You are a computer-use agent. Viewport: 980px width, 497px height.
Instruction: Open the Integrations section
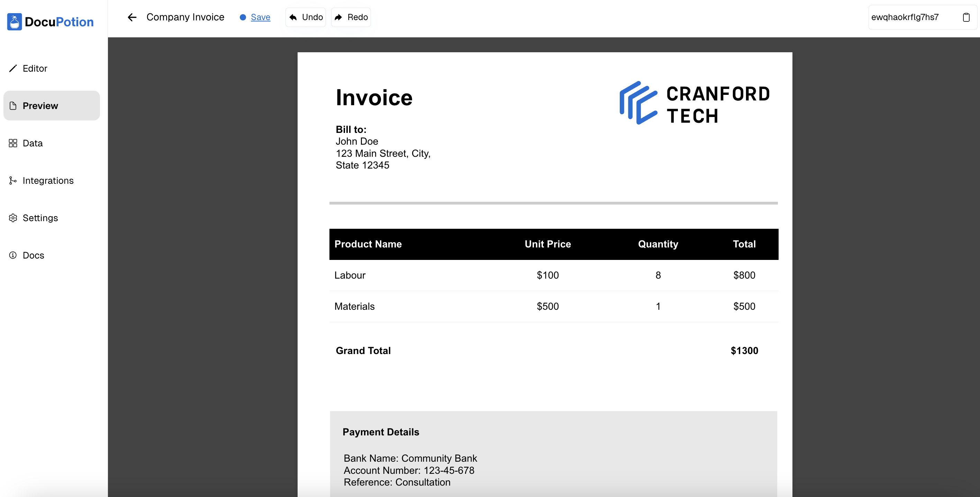[48, 180]
